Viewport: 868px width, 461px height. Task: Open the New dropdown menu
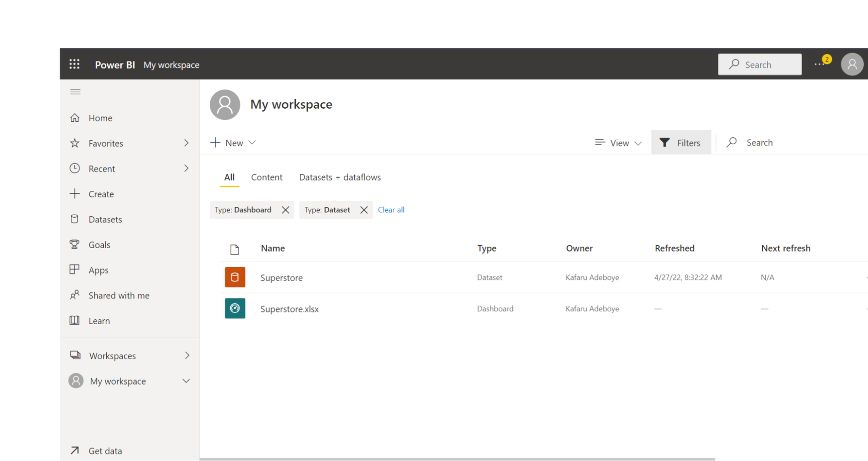point(233,143)
